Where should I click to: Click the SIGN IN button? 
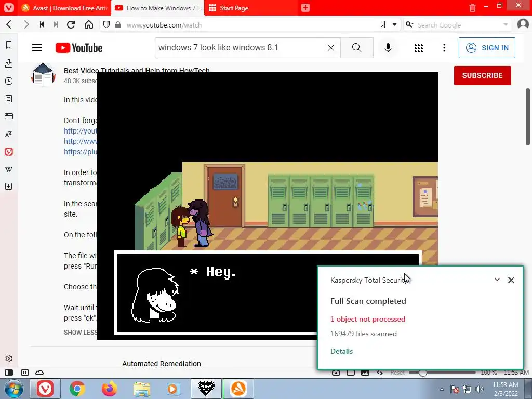click(x=487, y=48)
